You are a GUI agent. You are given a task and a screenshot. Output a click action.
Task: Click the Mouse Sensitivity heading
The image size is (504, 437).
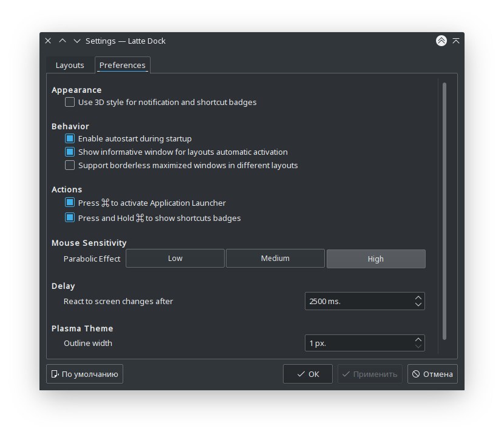89,243
